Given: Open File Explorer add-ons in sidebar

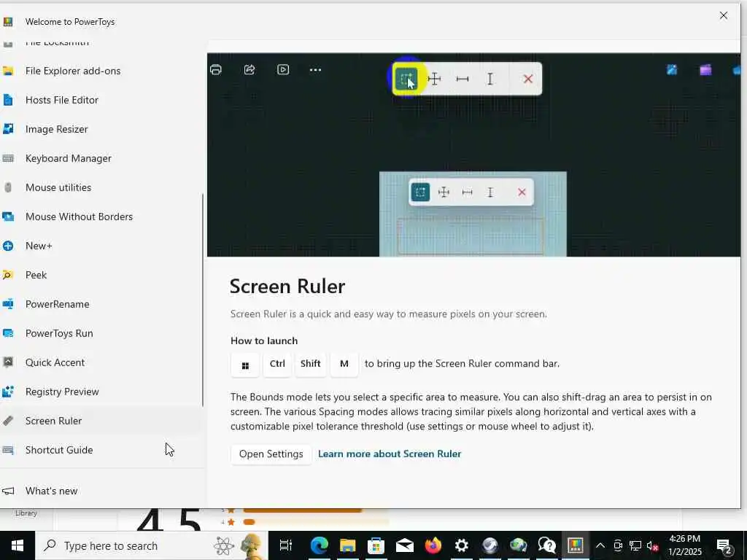Looking at the screenshot, I should [101, 71].
